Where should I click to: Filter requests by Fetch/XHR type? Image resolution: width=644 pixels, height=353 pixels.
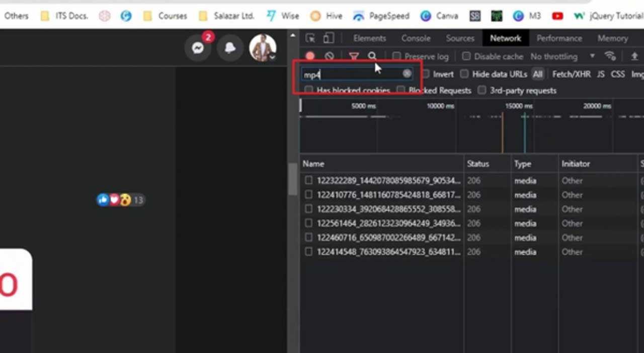click(571, 74)
